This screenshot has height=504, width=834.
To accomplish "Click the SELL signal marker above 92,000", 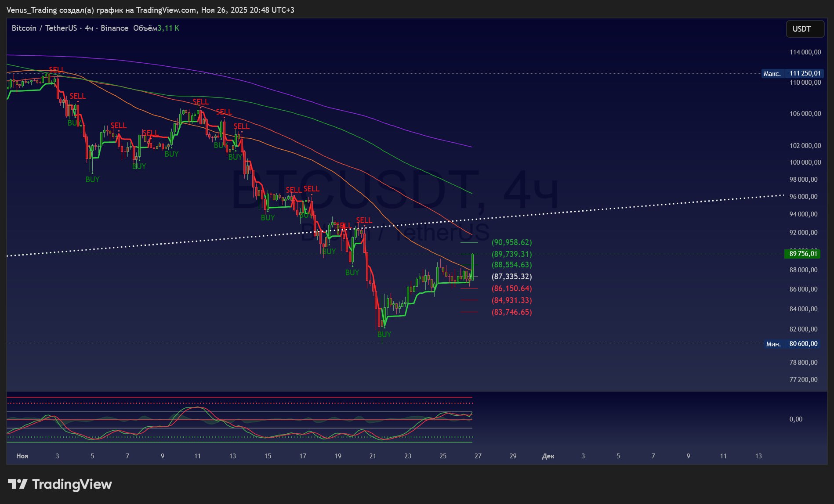I will (364, 220).
